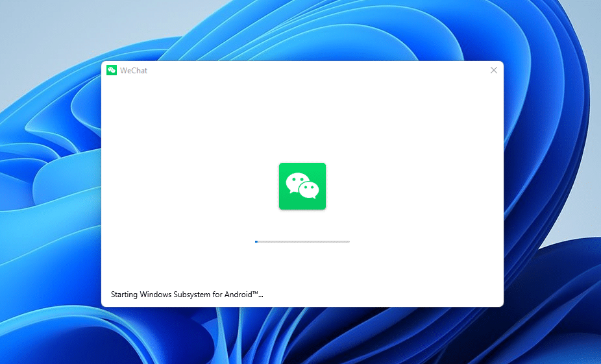Click the loading progress bar
Screen dimensions: 601x364
302,242
